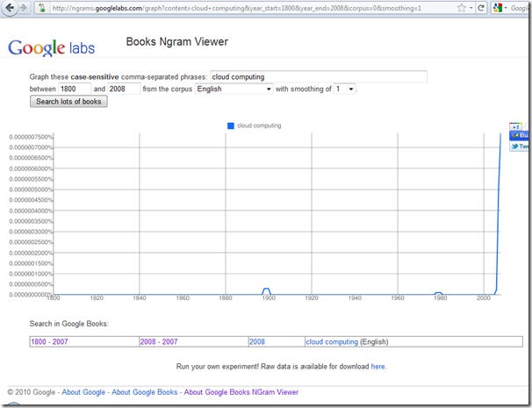The width and height of the screenshot is (532, 408).
Task: Open the About Google footer link
Action: pos(83,392)
